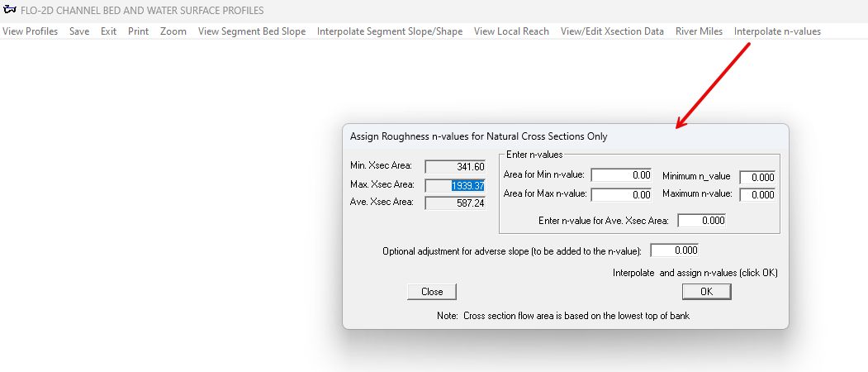The image size is (868, 372).
Task: Click OK to interpolate n-values
Action: pyautogui.click(x=707, y=292)
